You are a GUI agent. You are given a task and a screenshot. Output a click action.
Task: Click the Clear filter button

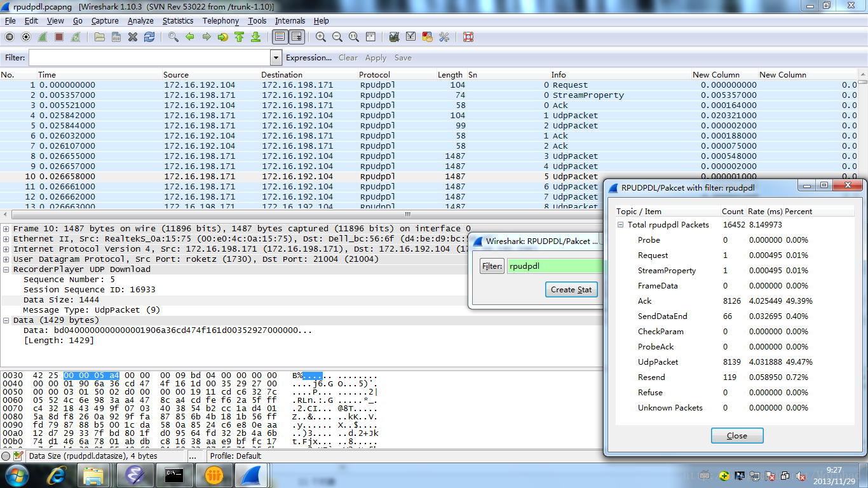click(348, 58)
